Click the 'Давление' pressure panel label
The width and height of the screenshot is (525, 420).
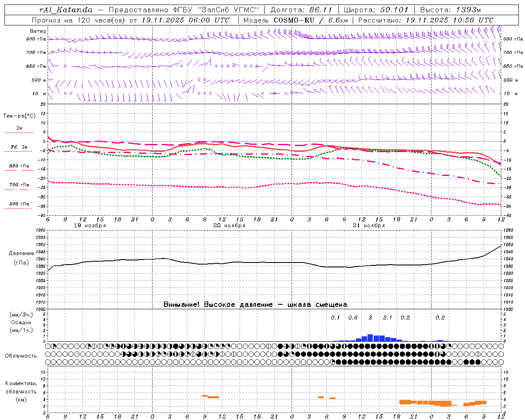point(21,253)
